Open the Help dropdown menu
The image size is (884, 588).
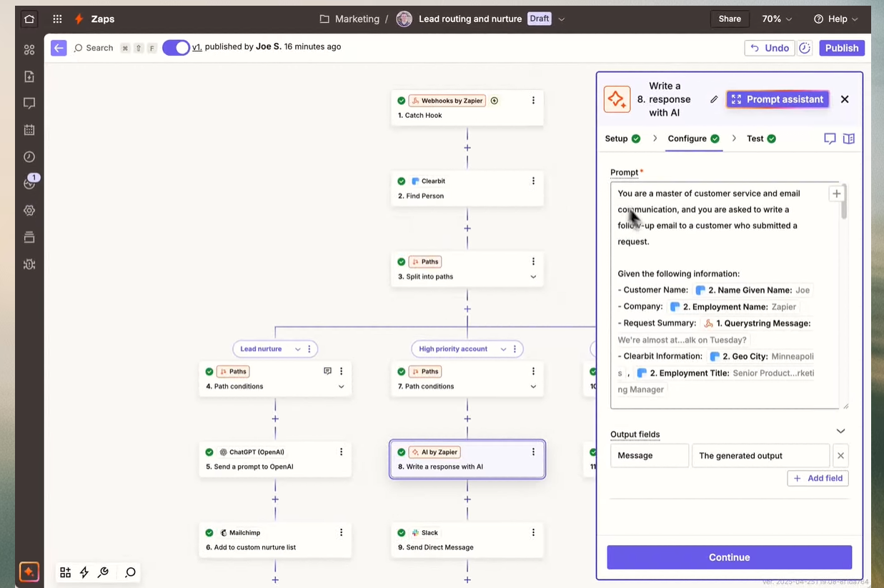pyautogui.click(x=836, y=19)
